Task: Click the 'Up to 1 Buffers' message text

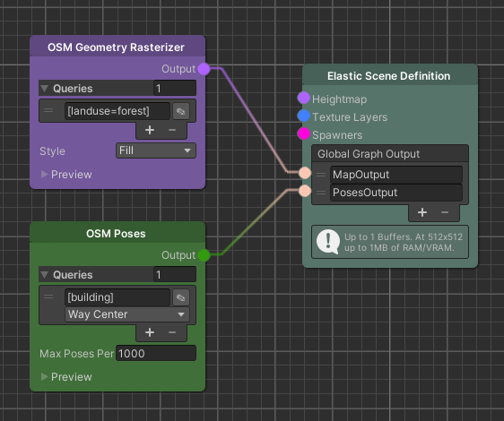Action: pos(404,242)
